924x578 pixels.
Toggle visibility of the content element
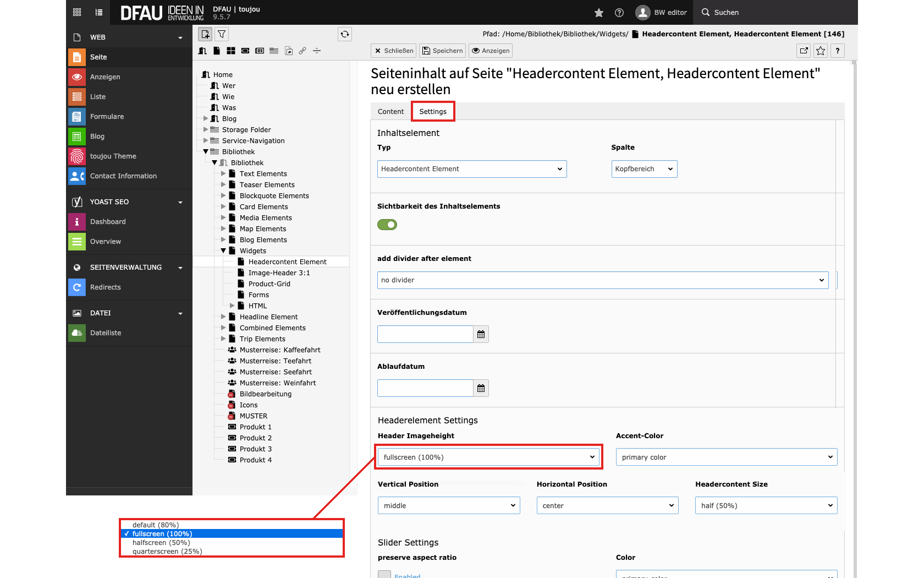coord(387,225)
